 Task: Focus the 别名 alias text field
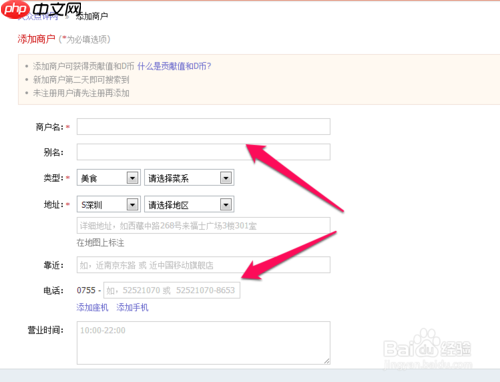click(203, 152)
